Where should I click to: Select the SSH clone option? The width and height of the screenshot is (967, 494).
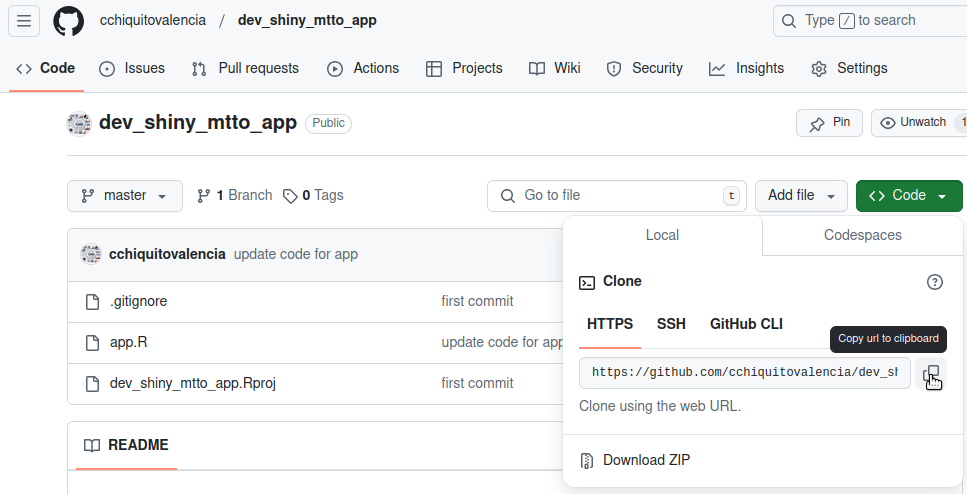tap(671, 324)
